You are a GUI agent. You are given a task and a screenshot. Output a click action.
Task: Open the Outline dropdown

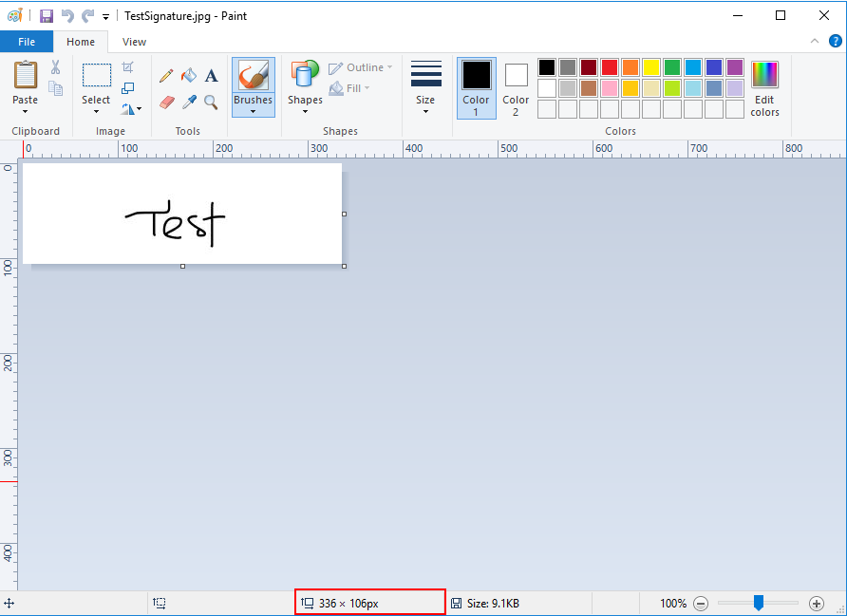click(360, 67)
